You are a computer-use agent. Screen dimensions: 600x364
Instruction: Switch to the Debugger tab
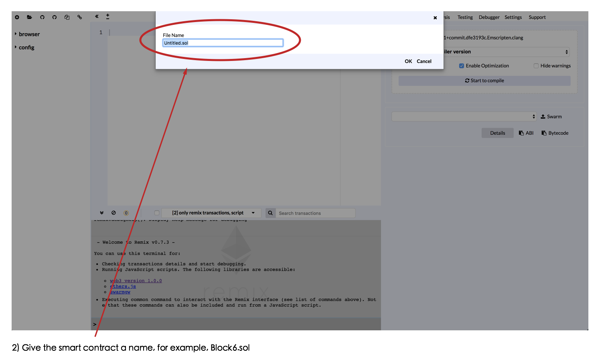(489, 17)
